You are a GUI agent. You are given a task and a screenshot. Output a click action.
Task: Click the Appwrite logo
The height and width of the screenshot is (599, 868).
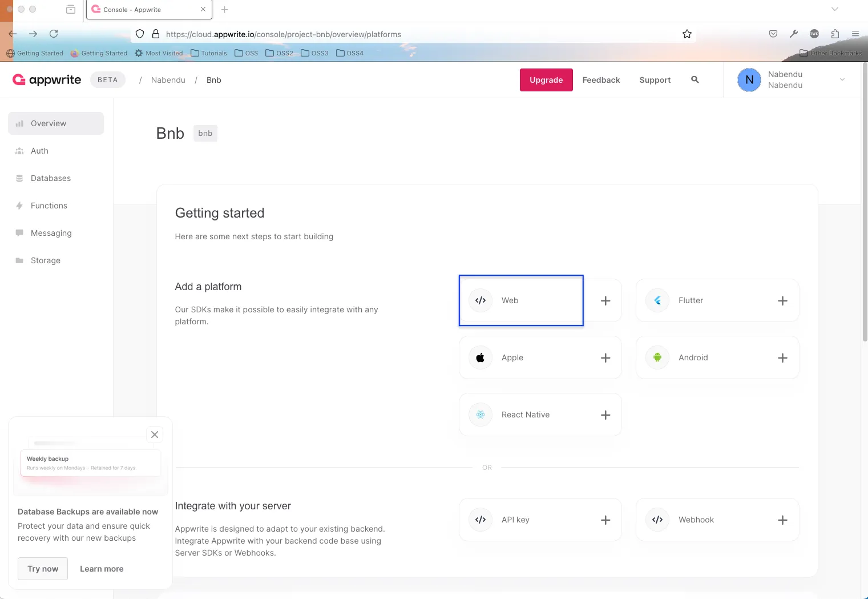click(x=47, y=80)
